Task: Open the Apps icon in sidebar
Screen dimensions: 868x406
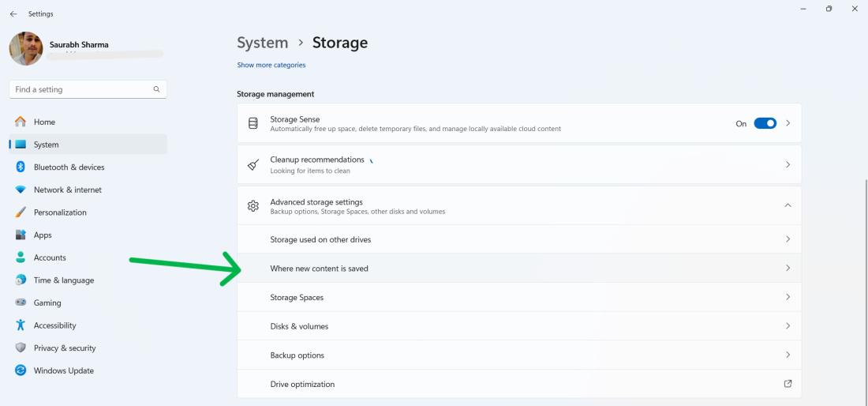Action: click(x=21, y=235)
